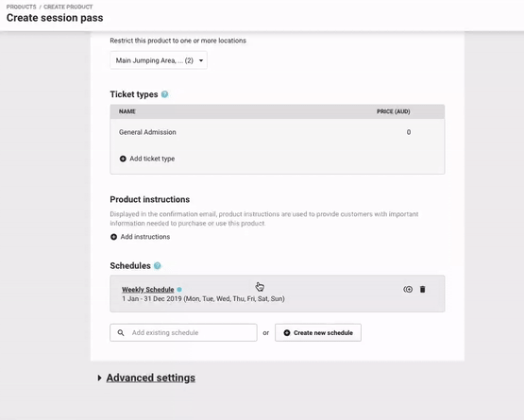Click the Schedules help icon
This screenshot has height=420, width=524.
pos(157,266)
